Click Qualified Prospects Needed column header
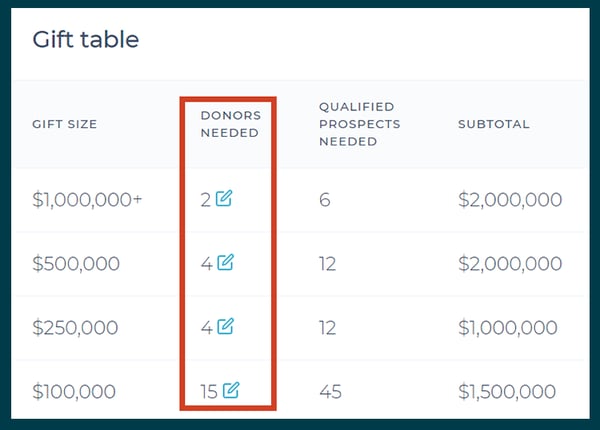 359,124
